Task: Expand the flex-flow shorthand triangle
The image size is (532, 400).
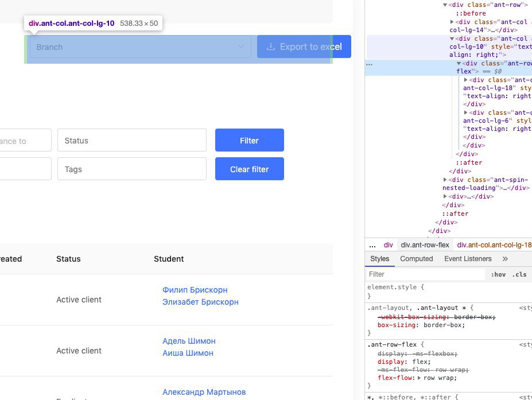Action: (420, 378)
